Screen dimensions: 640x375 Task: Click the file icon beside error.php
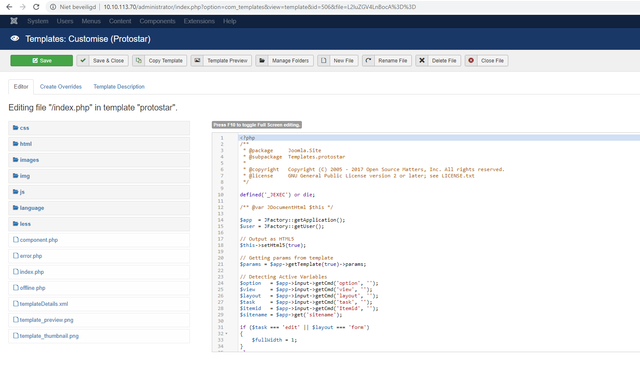(x=16, y=255)
